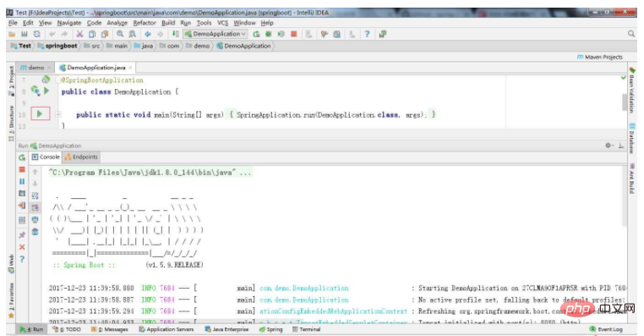Click the Copy icon in the toolbar
The width and height of the screenshot is (644, 336).
(x=92, y=34)
